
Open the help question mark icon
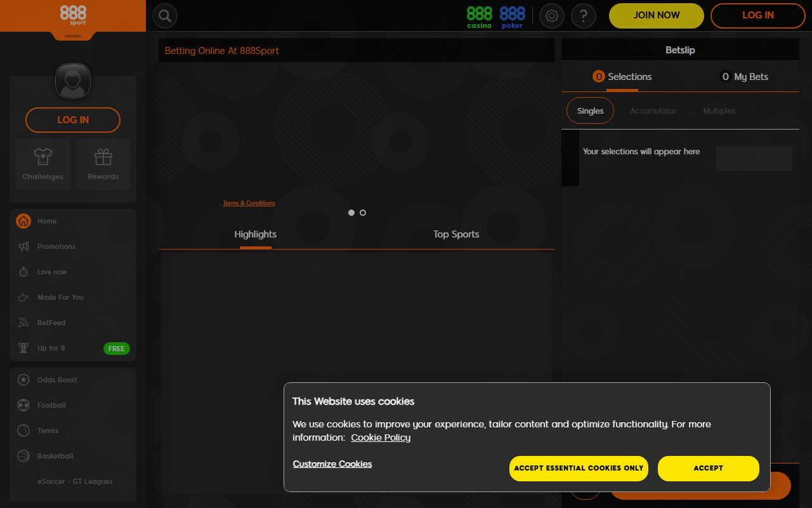(x=584, y=16)
